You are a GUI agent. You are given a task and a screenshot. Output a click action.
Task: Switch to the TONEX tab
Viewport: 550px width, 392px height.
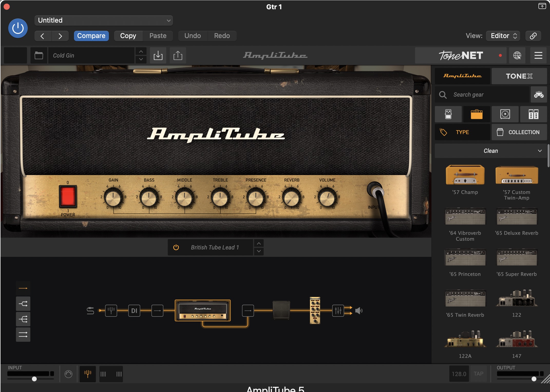(x=519, y=76)
